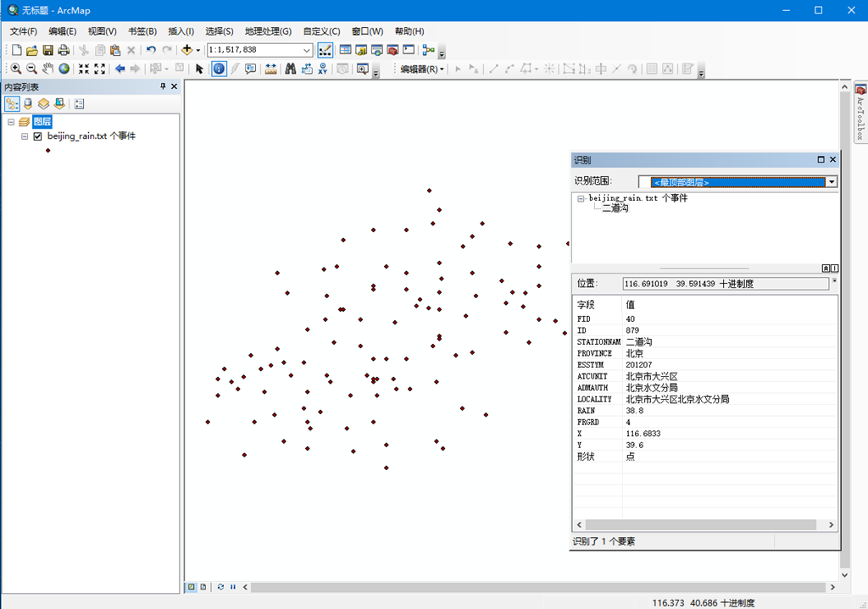Click the Find Route icon
Screen dimensions: 868x609
click(307, 69)
